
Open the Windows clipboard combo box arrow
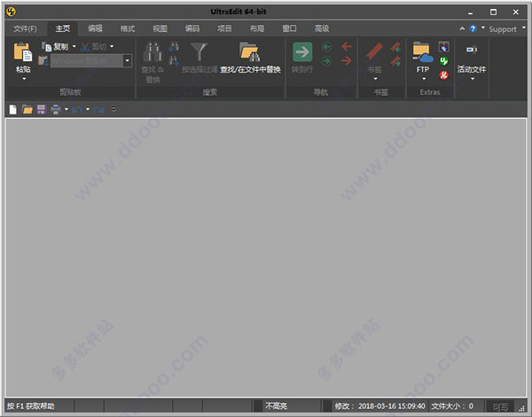pos(127,61)
